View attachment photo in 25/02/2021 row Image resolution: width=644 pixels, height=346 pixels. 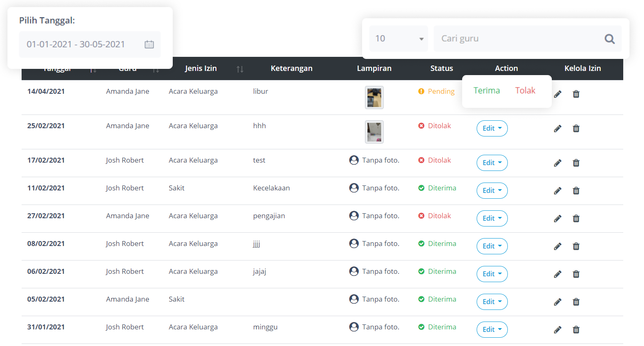(x=374, y=132)
